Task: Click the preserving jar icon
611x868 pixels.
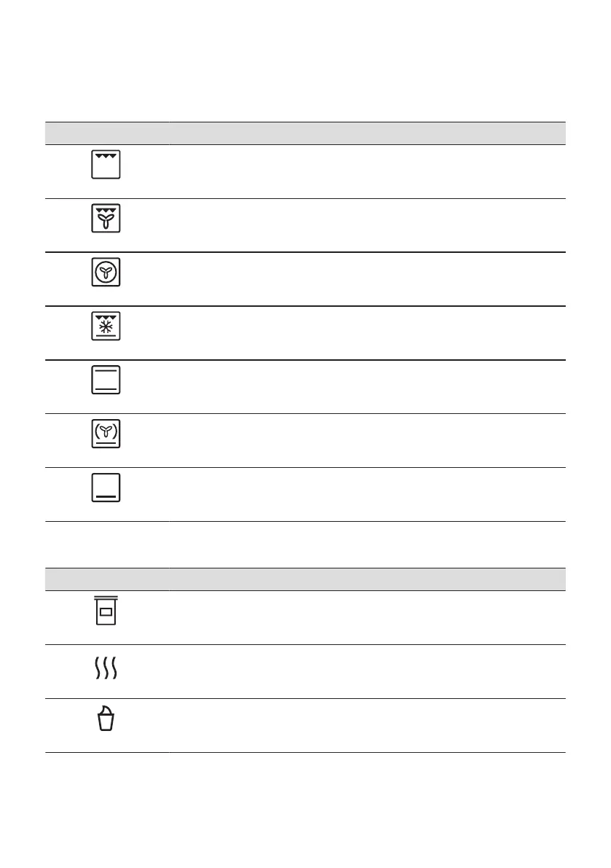Action: pos(106,611)
